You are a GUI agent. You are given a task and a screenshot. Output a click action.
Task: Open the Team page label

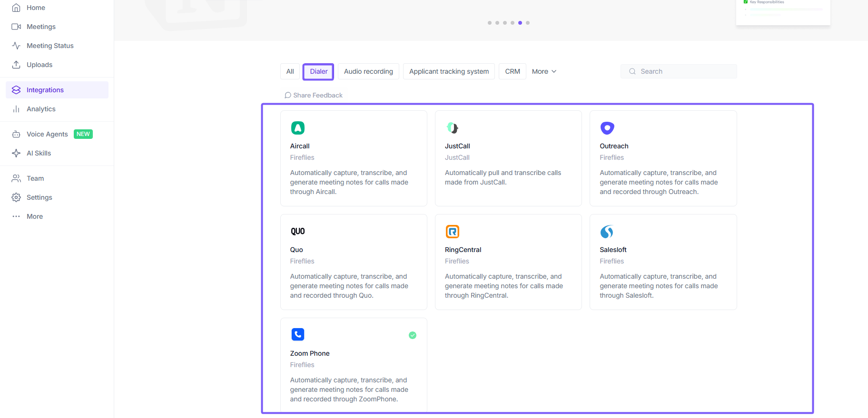coord(35,178)
